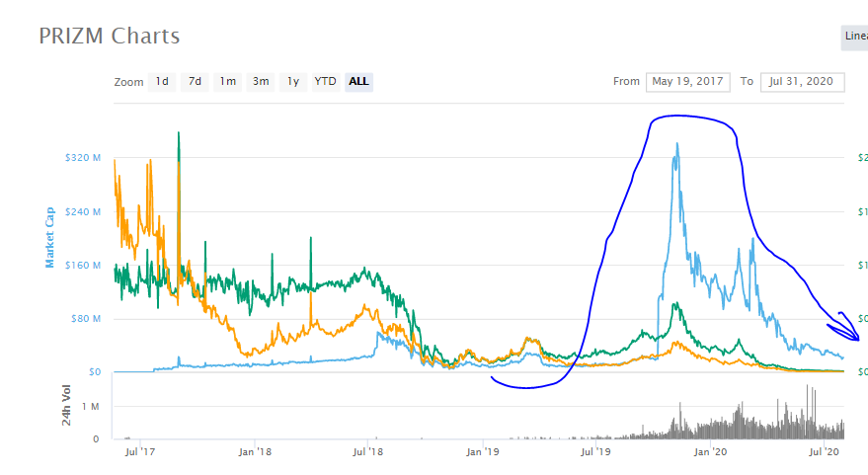Select the 1d zoom range
Image resolution: width=868 pixels, height=475 pixels.
(x=162, y=82)
